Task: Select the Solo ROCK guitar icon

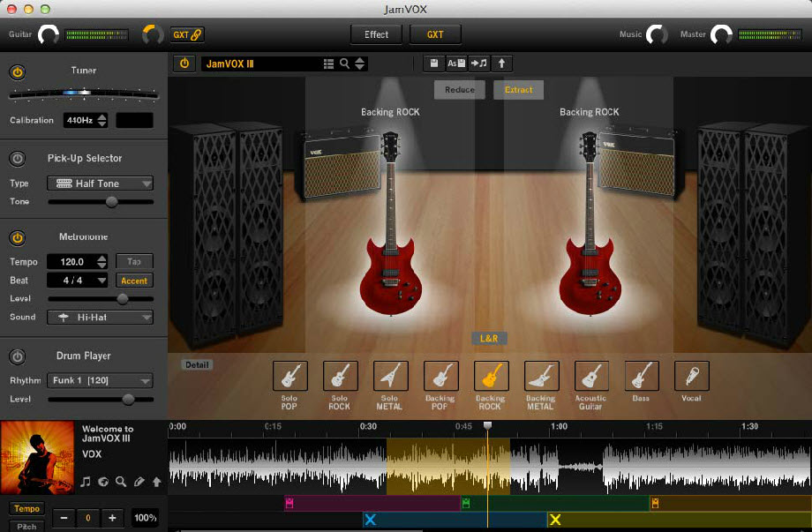Action: coord(340,376)
